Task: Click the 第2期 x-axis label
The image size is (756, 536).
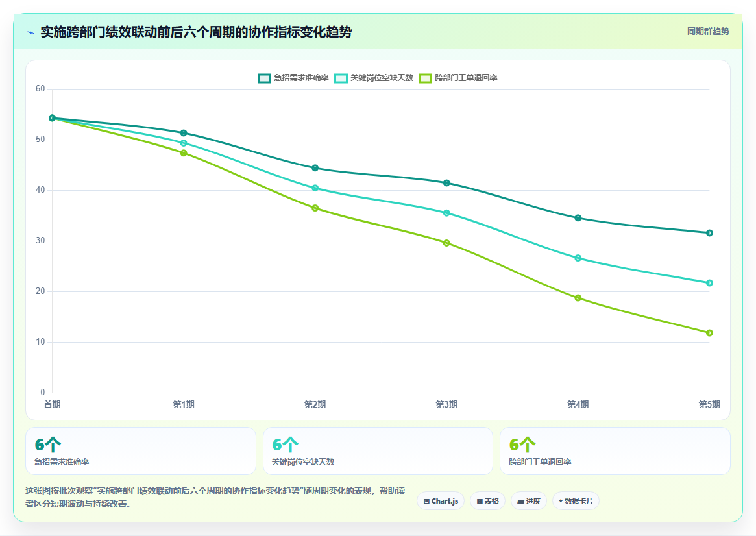Action: [x=315, y=404]
